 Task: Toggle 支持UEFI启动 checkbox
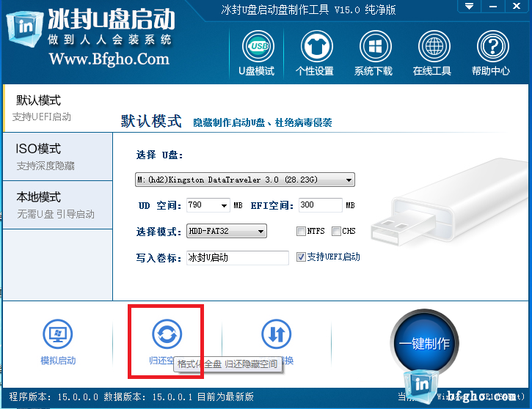pos(301,257)
